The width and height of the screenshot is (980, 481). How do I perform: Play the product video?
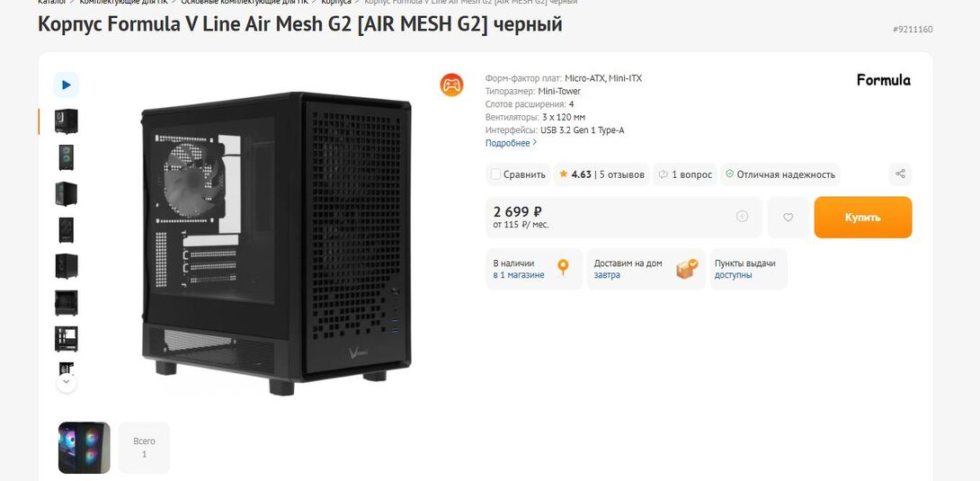[x=67, y=85]
